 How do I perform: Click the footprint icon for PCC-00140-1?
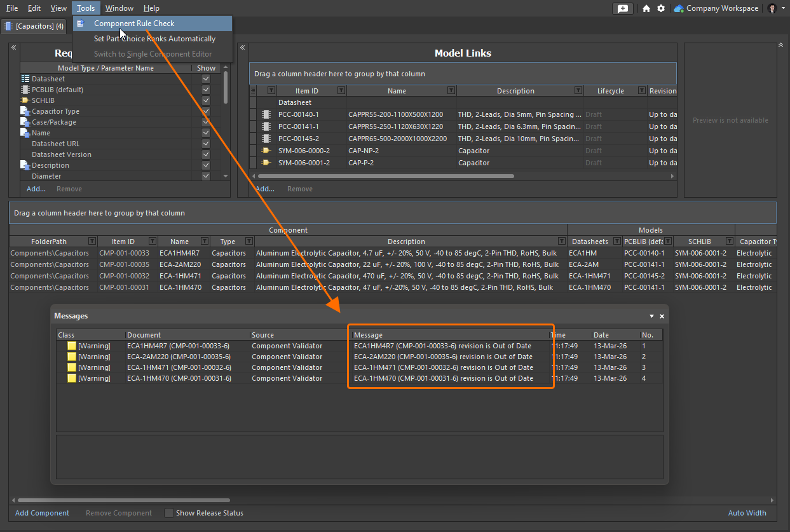tap(266, 114)
